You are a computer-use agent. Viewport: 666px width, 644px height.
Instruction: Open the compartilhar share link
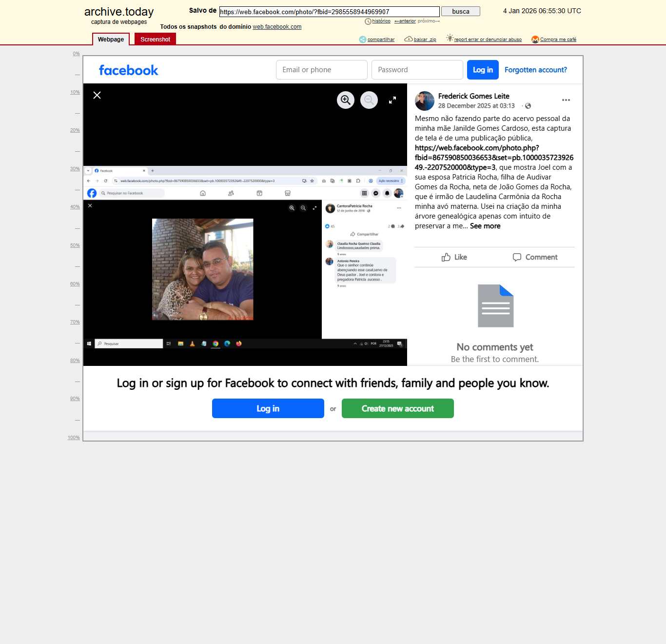[x=381, y=40]
